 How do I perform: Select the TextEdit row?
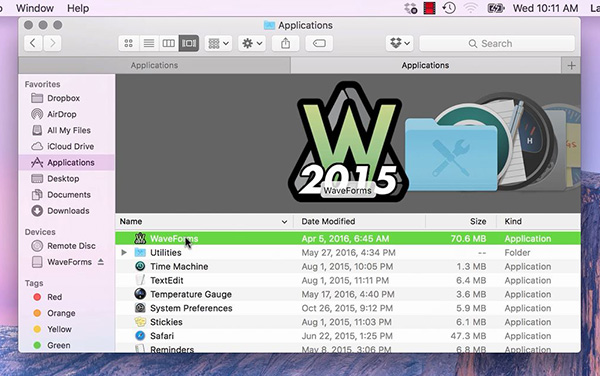pos(348,280)
